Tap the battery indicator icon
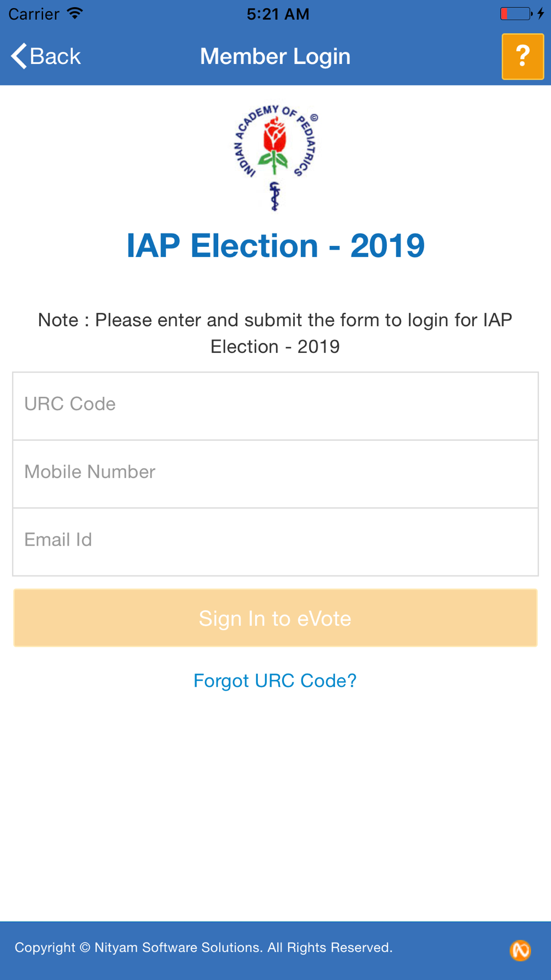The image size is (551, 980). [x=516, y=13]
